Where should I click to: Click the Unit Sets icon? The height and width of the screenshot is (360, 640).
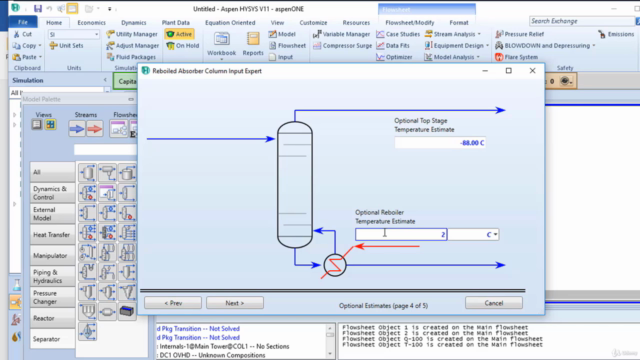[53, 46]
